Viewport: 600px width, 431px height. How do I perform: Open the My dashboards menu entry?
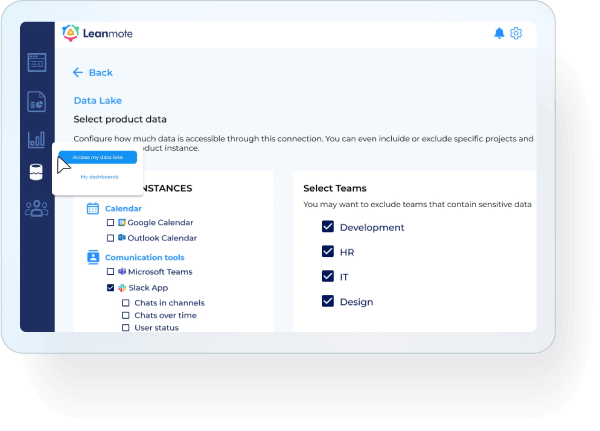tap(99, 177)
